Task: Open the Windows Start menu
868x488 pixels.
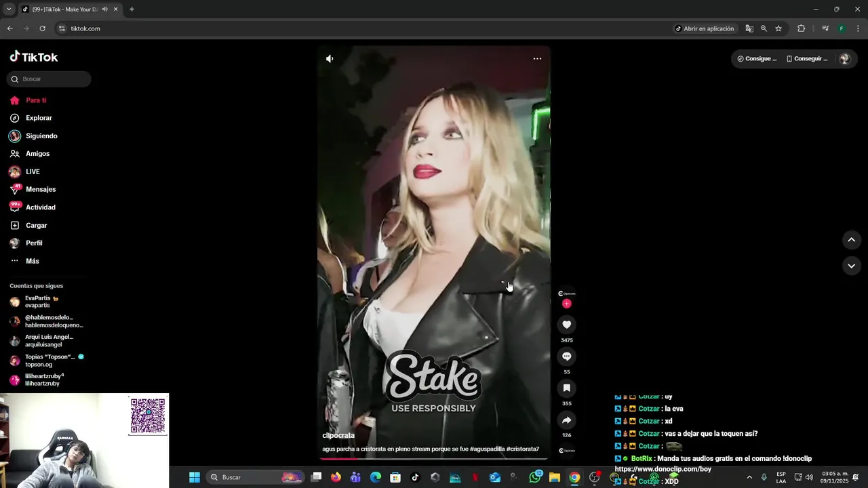Action: pos(195,477)
